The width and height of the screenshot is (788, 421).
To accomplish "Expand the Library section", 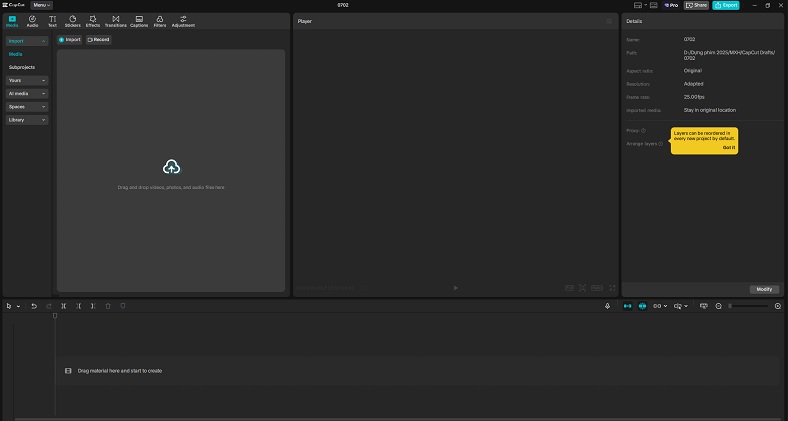I will [x=26, y=120].
